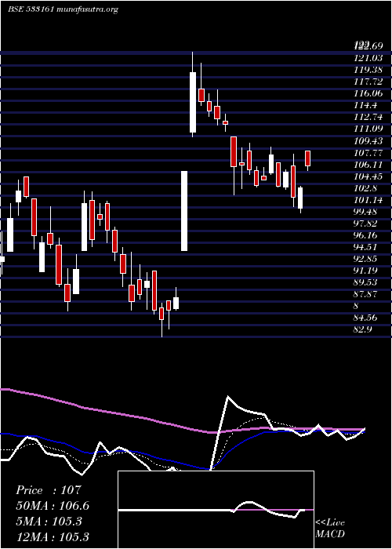Click the BSE 533161 munafasutra.org title text
The height and width of the screenshot is (549, 392).
pyautogui.click(x=64, y=9)
